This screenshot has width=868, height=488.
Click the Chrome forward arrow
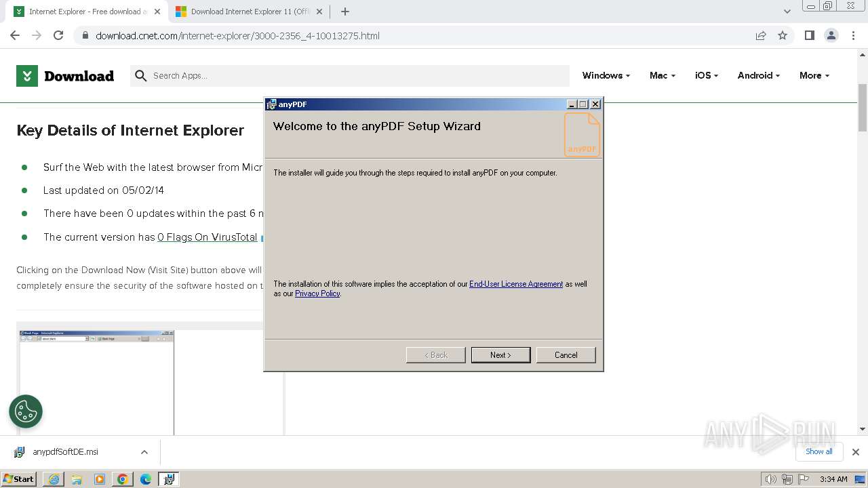coord(37,35)
